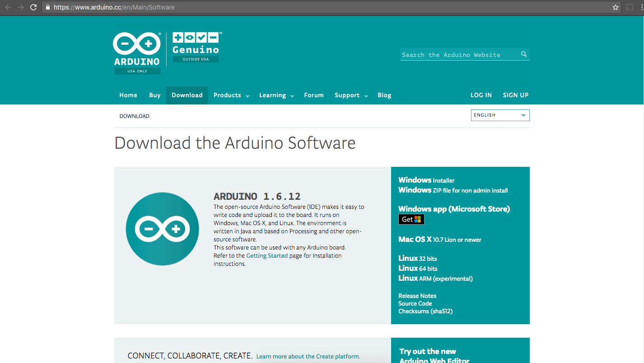Click the large Arduino IDE circle logo
Image resolution: width=644 pixels, height=363 pixels.
click(x=163, y=229)
